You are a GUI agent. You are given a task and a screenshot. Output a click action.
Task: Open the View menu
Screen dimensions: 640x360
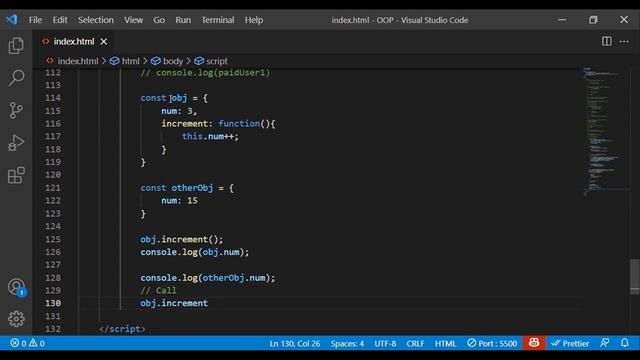(x=133, y=20)
